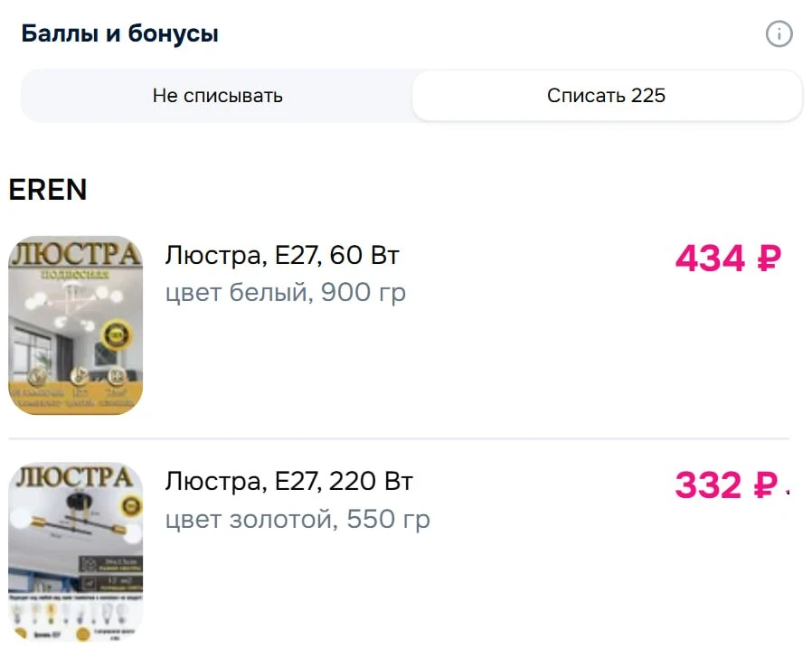Click the ruble sign next to 332
Image resolution: width=812 pixels, height=649 pixels.
tap(766, 485)
